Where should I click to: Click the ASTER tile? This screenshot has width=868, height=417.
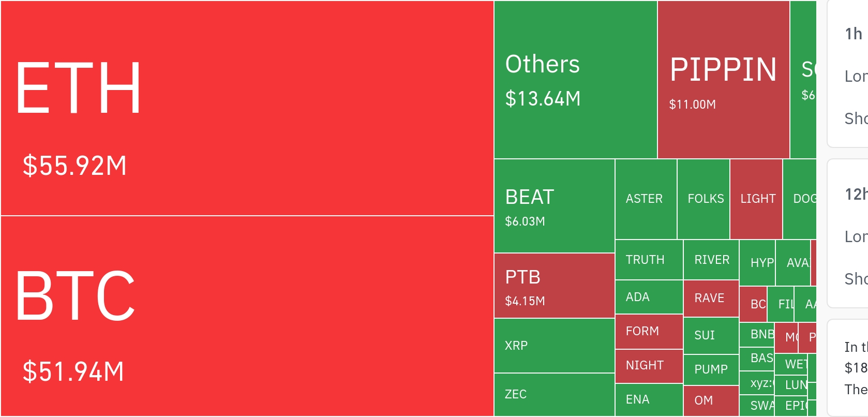[x=646, y=199]
